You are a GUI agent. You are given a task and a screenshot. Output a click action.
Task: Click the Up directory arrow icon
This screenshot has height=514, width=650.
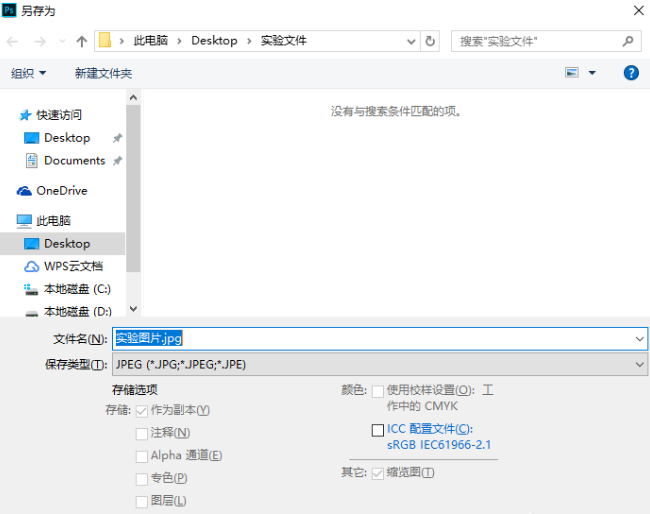point(82,41)
